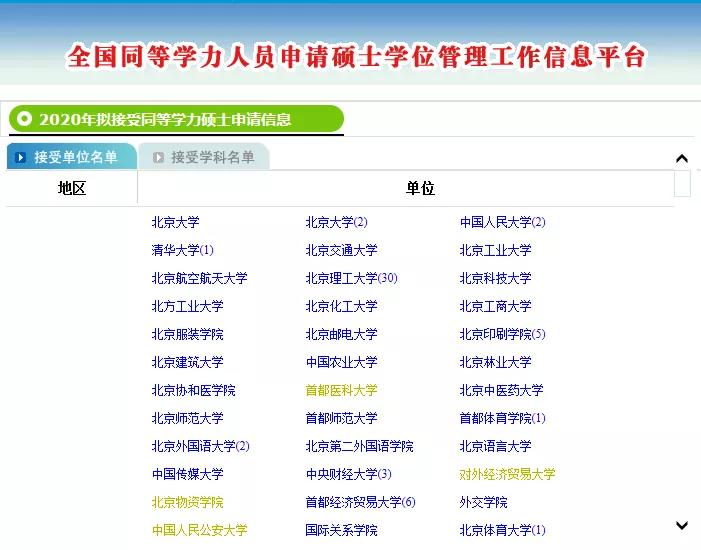Open 首都医科大学 link
701x550 pixels.
[x=341, y=390]
